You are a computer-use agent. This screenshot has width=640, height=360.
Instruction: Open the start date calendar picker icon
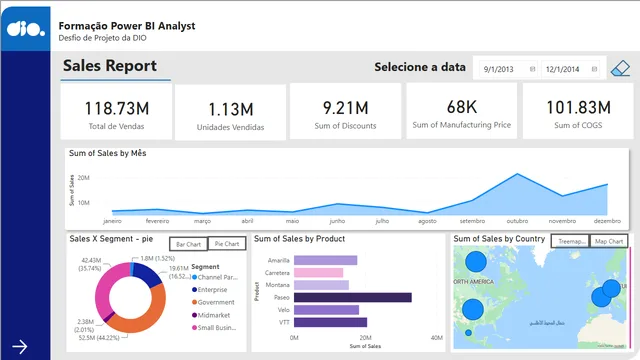coord(532,69)
